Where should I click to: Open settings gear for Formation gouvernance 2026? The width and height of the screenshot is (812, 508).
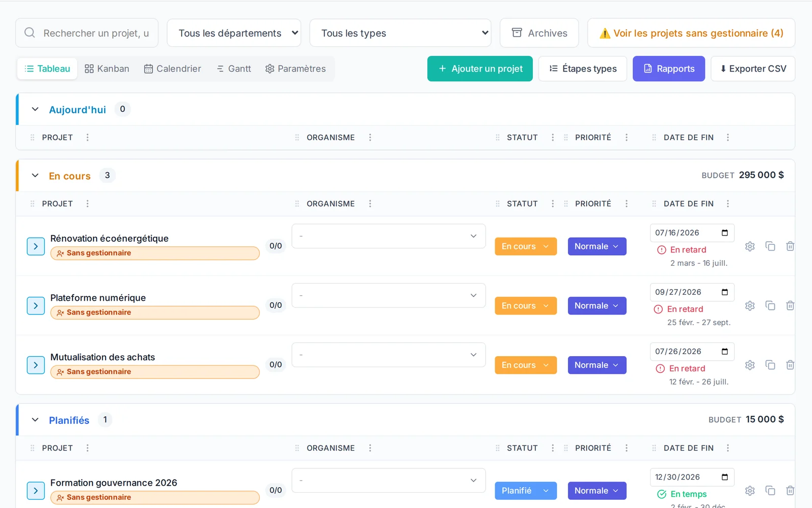pyautogui.click(x=750, y=491)
